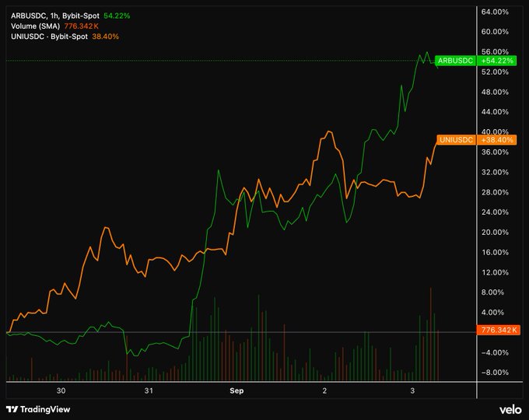
Task: Click the orange UNIUSDC price line tag
Action: point(456,140)
